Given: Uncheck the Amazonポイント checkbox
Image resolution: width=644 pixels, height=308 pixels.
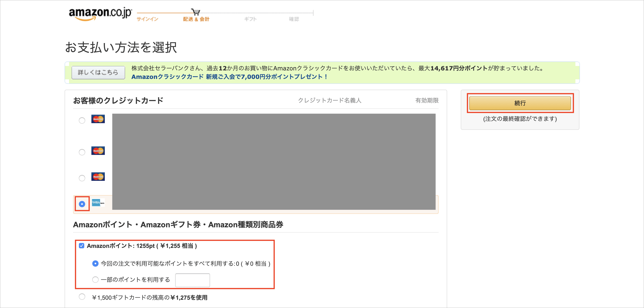Looking at the screenshot, I should coord(81,246).
